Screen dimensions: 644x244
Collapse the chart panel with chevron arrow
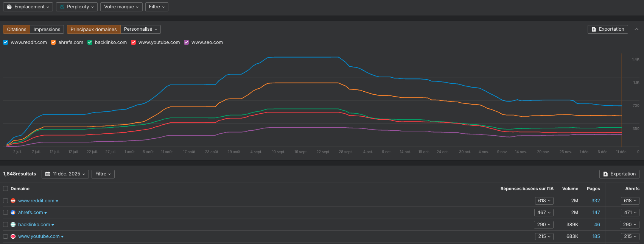pos(636,29)
